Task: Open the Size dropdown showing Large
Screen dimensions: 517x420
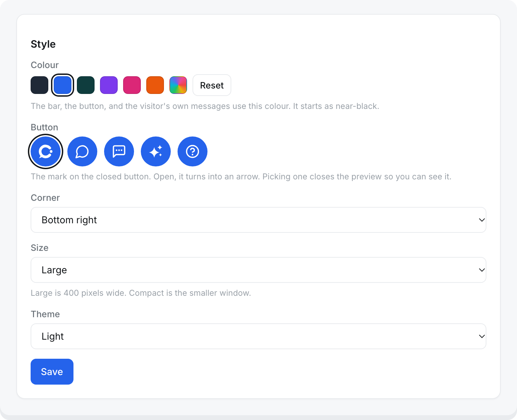Action: 258,270
